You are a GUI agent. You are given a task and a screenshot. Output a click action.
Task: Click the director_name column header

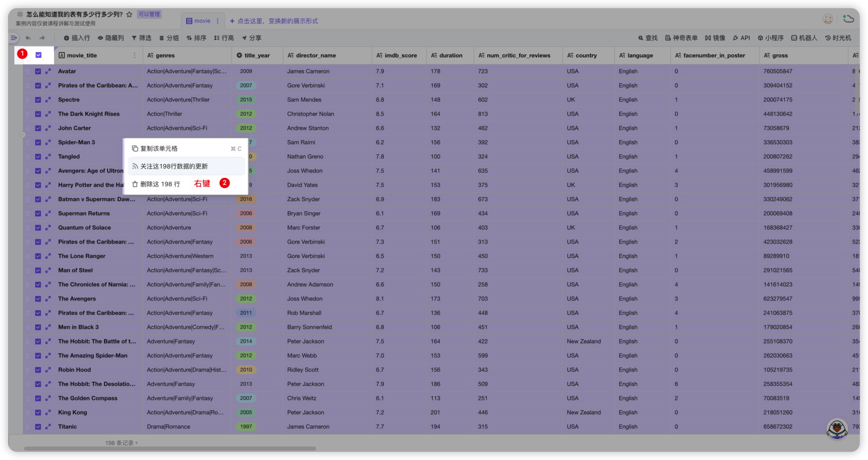click(x=327, y=56)
